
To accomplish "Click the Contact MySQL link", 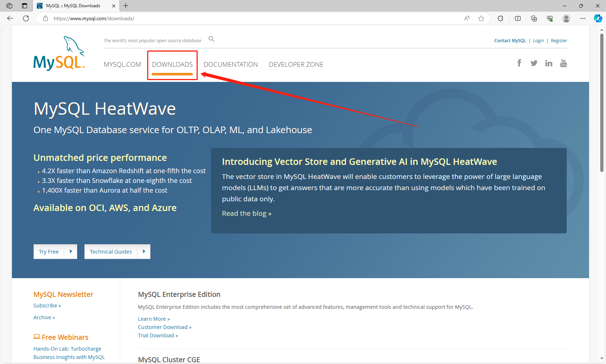I will [510, 41].
